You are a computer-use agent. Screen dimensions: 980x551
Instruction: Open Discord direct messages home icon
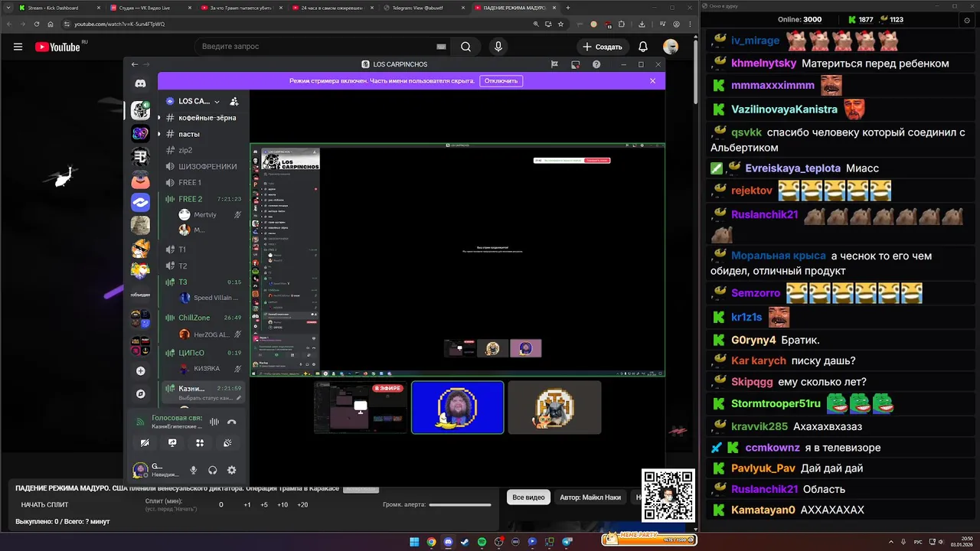[x=140, y=83]
